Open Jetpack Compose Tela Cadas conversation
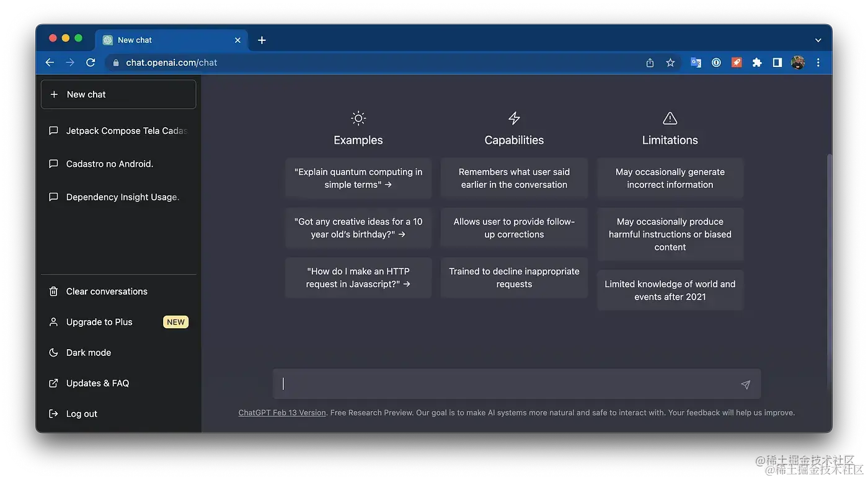The width and height of the screenshot is (868, 480). [118, 131]
